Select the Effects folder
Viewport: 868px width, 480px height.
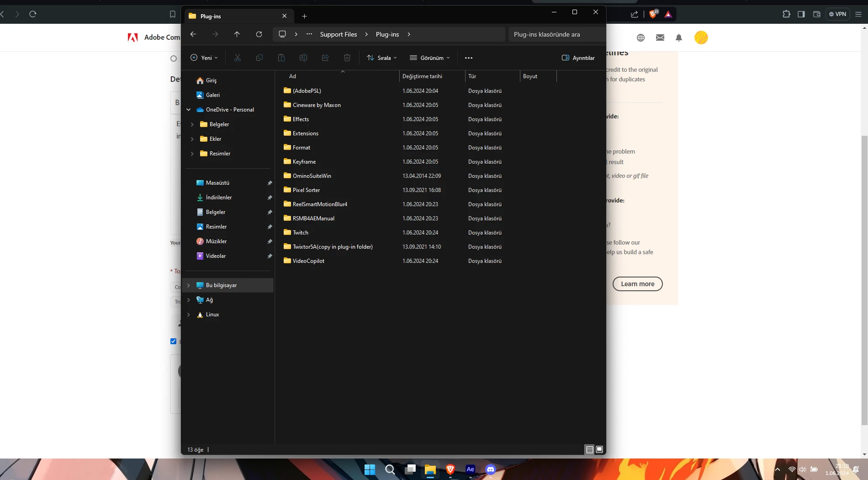click(301, 119)
